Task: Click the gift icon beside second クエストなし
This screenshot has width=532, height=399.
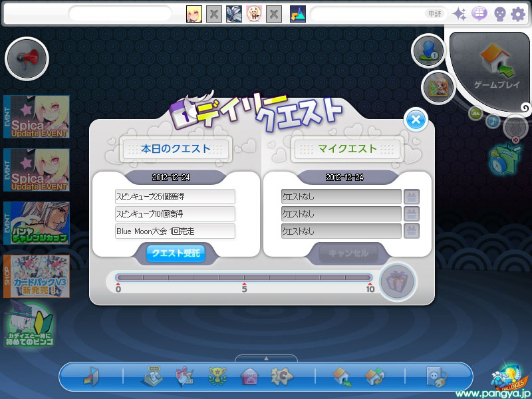Action: tap(412, 213)
